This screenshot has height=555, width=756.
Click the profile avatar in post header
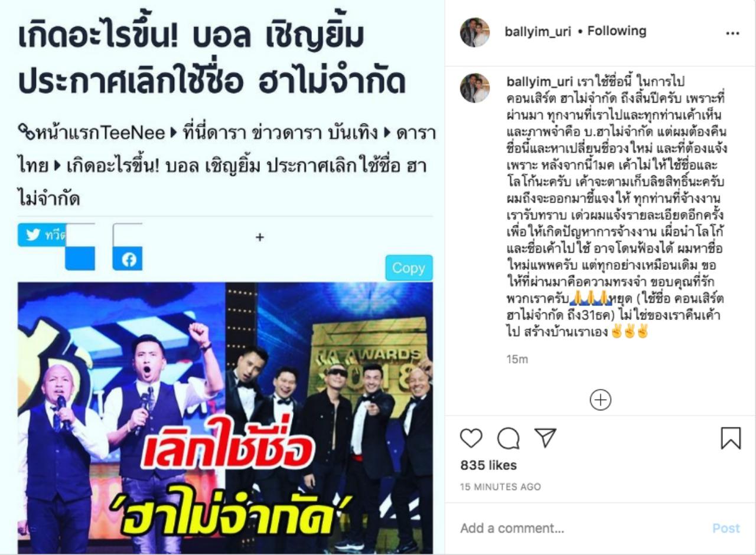(475, 32)
